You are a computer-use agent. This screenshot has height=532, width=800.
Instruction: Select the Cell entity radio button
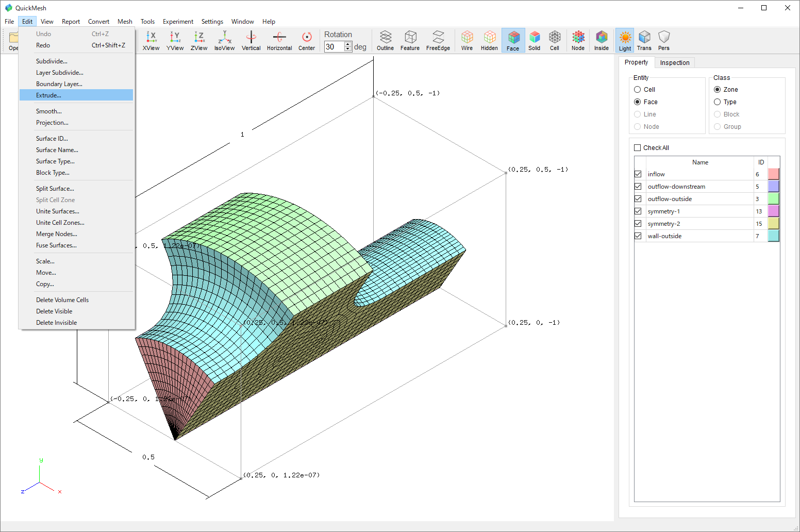(x=638, y=90)
